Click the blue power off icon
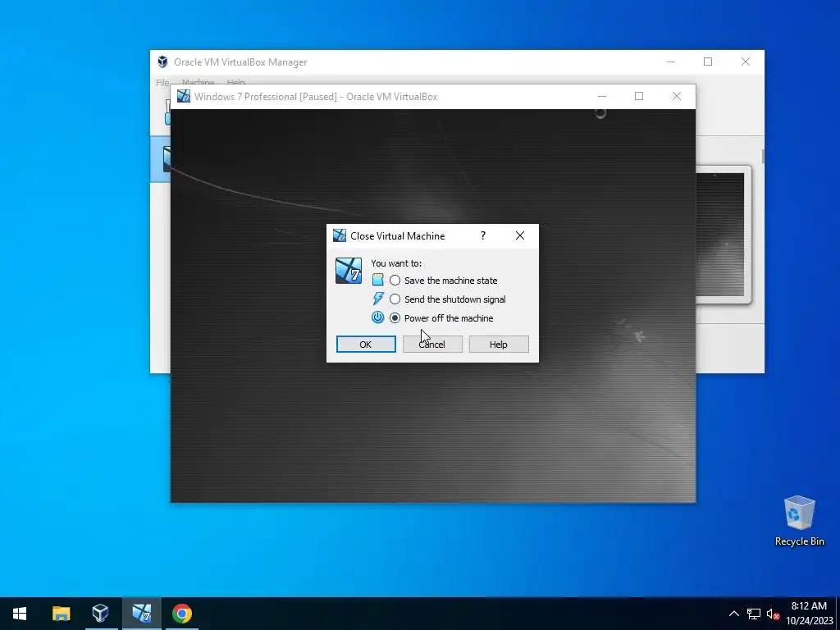 (377, 317)
